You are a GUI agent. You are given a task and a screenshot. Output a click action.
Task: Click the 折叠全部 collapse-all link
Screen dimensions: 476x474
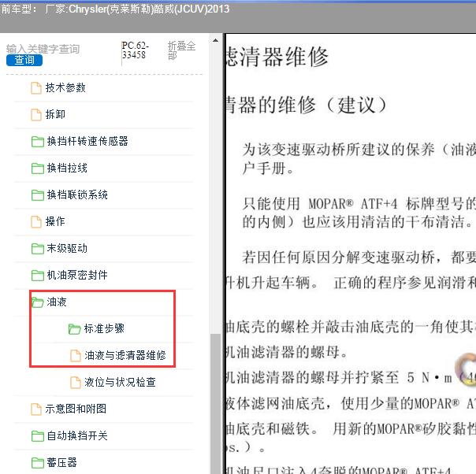[x=181, y=50]
